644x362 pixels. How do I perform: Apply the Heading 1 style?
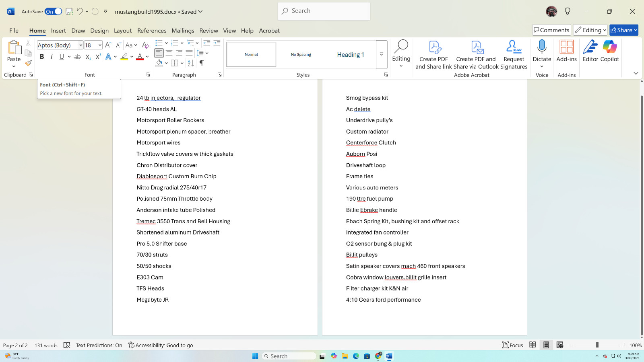(x=351, y=54)
